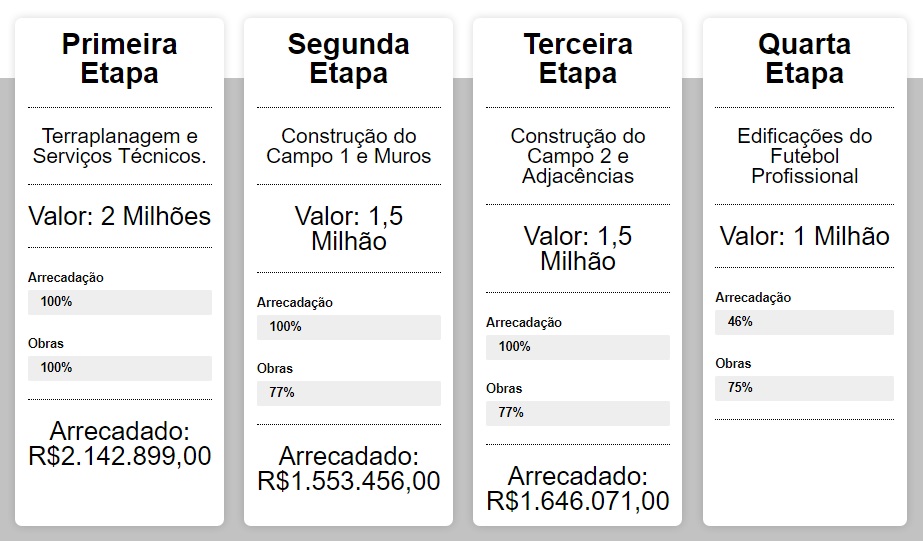923x541 pixels.
Task: Click the Primeira Etapa heading
Action: (119, 58)
